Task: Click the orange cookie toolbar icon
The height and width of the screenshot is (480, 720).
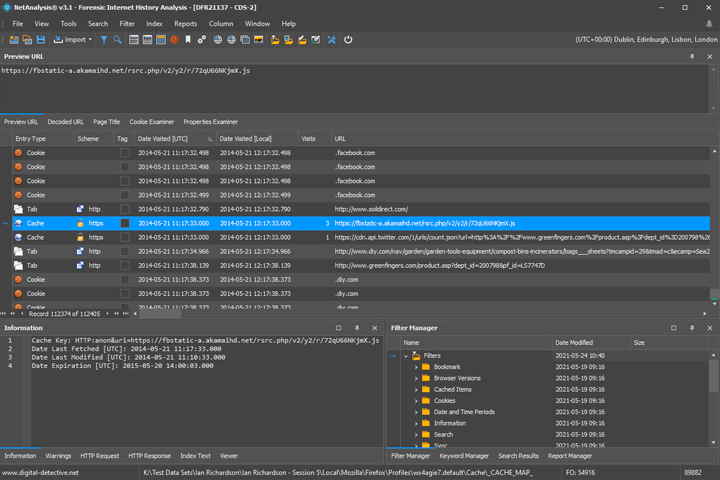Action: pos(174,40)
